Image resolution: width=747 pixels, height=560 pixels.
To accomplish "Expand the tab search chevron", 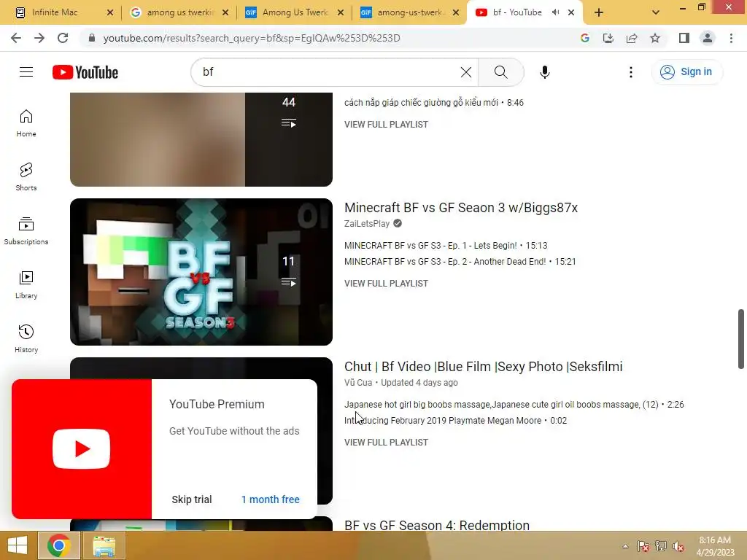I will tap(656, 12).
